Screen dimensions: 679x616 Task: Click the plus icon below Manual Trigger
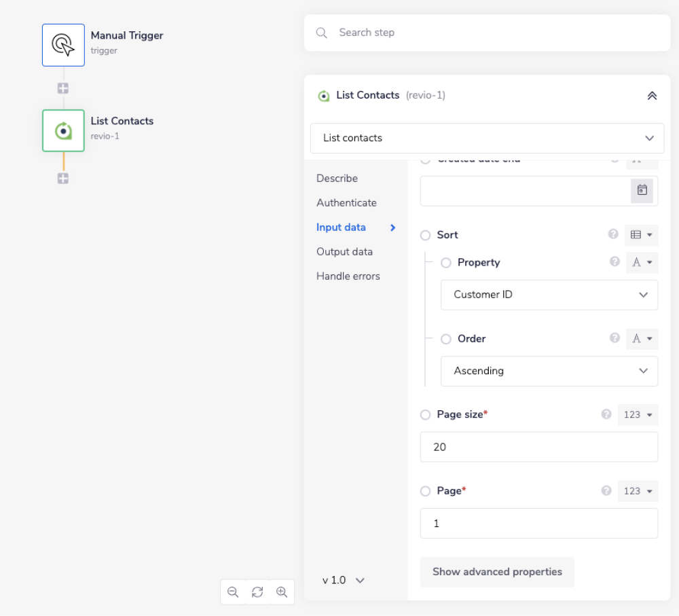[63, 88]
